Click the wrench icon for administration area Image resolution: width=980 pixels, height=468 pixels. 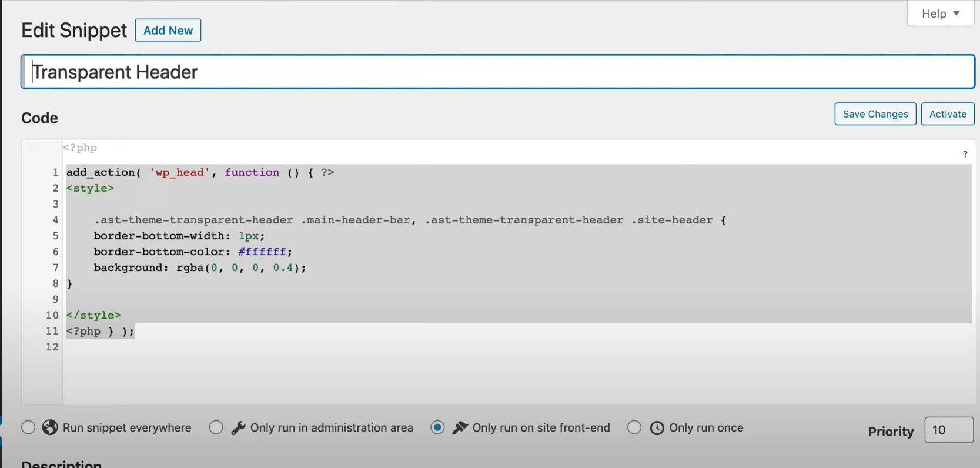(238, 427)
